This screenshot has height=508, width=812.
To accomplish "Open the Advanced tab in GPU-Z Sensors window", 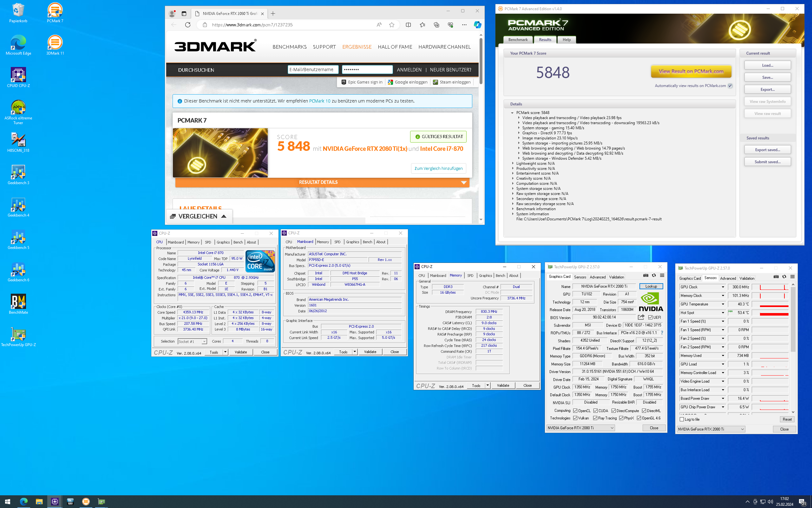I will pos(728,278).
